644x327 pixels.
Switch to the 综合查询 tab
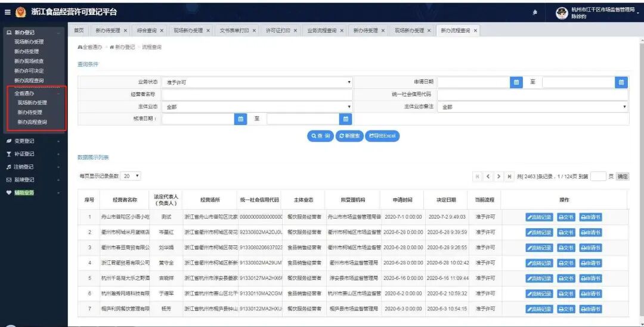147,31
